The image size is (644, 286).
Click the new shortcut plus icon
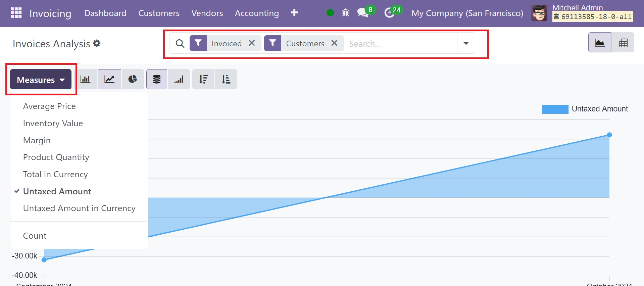(x=294, y=12)
